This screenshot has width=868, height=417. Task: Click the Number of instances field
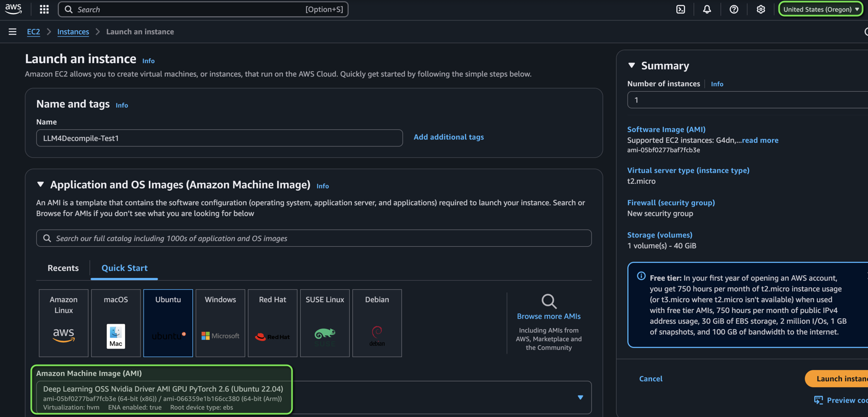point(747,100)
